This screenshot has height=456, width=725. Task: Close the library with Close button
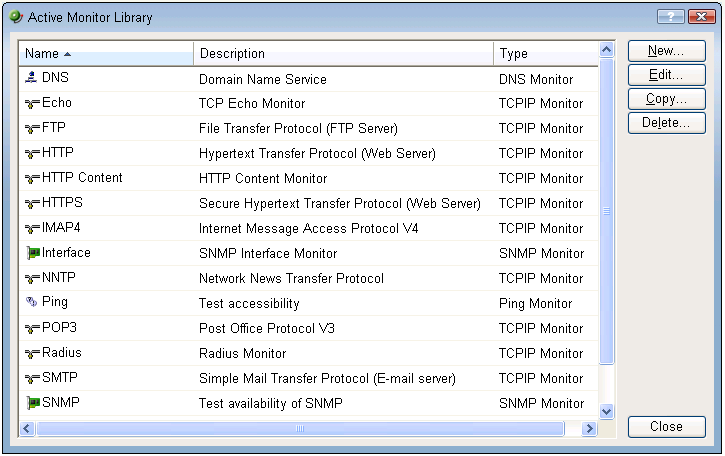pos(666,426)
